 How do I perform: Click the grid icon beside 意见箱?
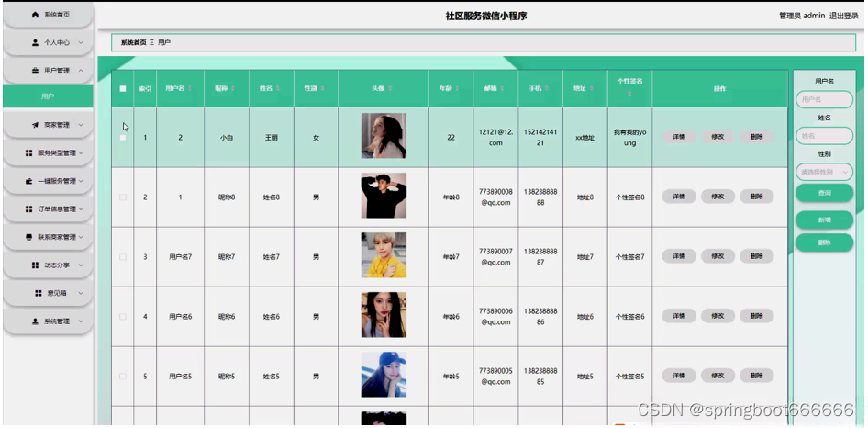(x=39, y=293)
